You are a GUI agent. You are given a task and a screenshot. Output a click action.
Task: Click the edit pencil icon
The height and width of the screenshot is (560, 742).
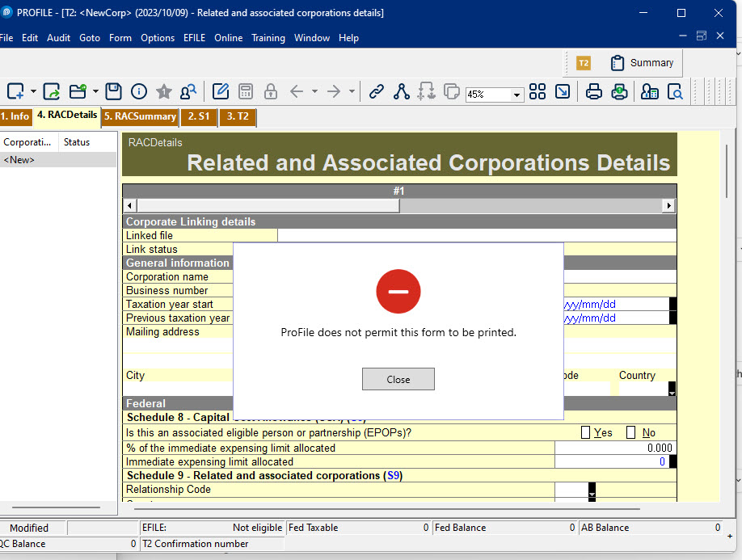pyautogui.click(x=221, y=91)
